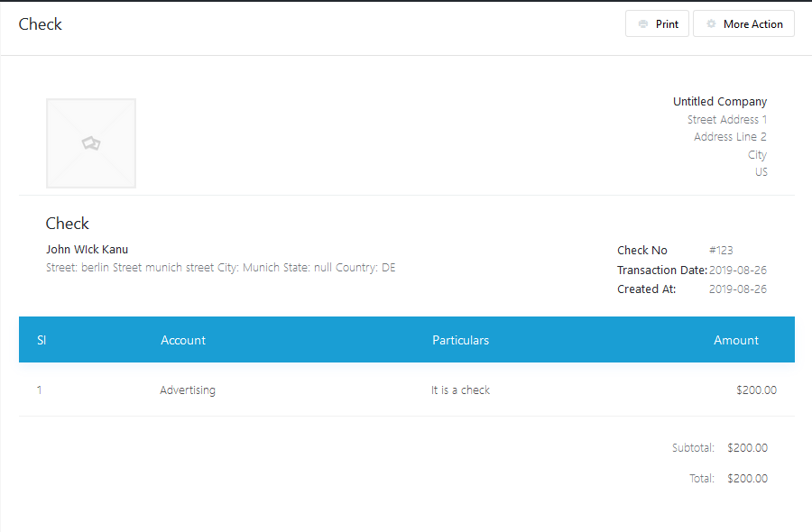Viewport: 812px width, 532px height.
Task: Click the 'It is a check' particulars text
Action: click(x=460, y=390)
